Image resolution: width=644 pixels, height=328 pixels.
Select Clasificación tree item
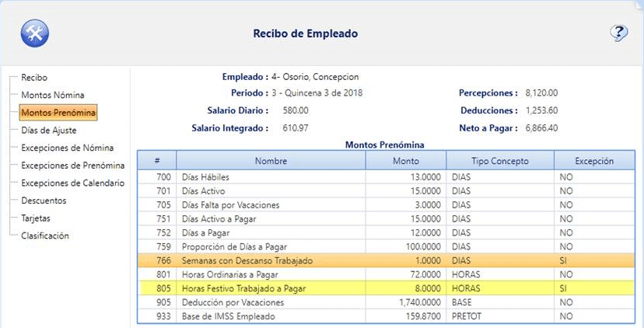(45, 236)
